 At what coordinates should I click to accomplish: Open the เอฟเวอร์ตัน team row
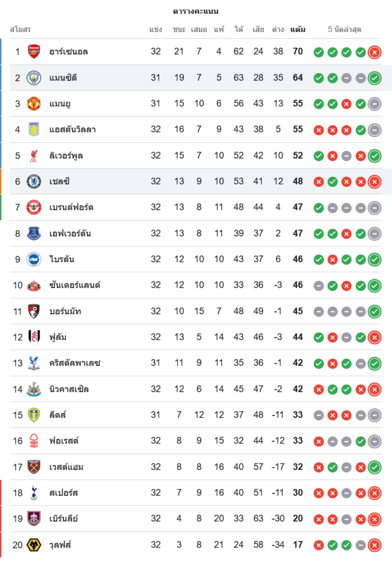[x=70, y=233]
